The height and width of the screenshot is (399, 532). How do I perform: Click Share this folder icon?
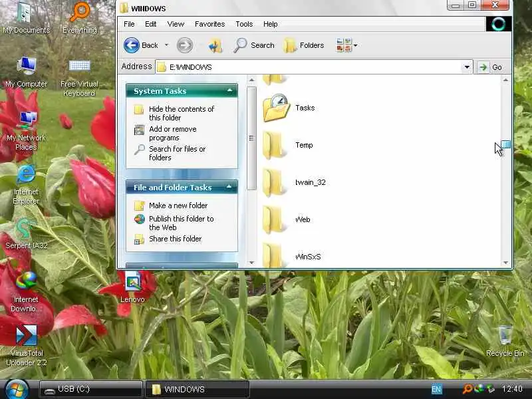click(139, 239)
